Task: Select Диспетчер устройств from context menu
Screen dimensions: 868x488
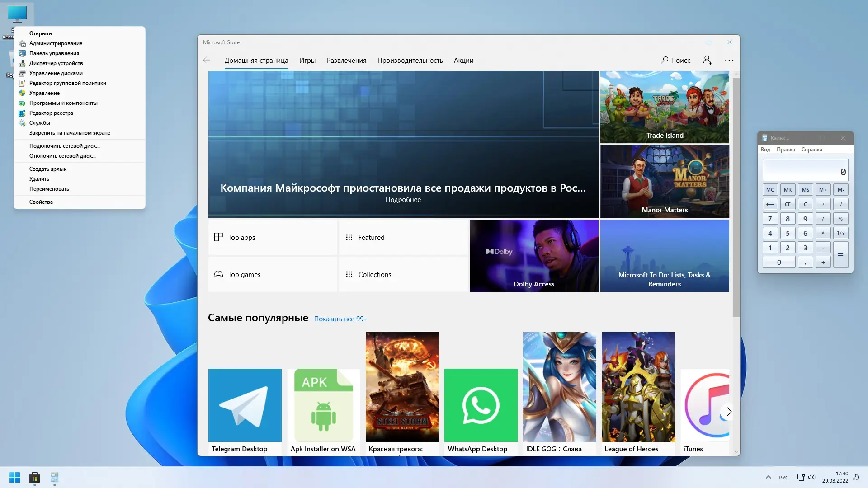Action: 56,63
